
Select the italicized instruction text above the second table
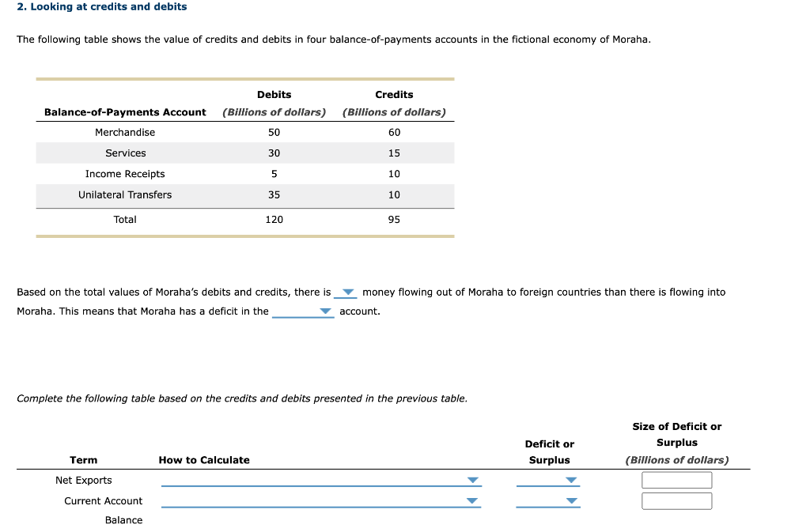tap(242, 398)
